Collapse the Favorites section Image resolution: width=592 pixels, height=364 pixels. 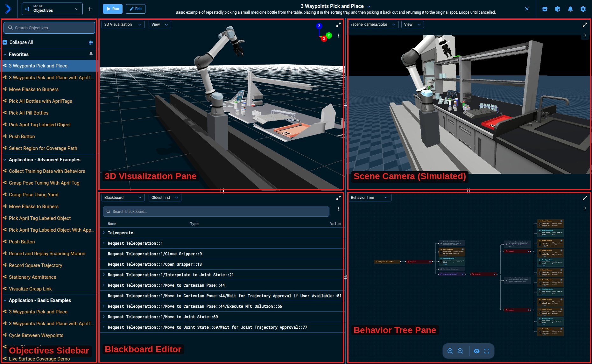pyautogui.click(x=5, y=54)
